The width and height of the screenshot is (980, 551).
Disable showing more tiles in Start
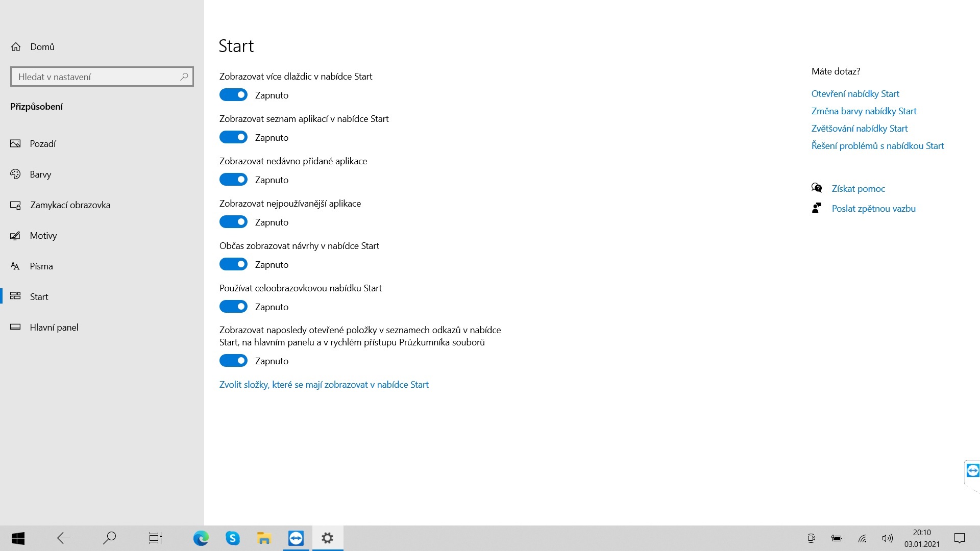coord(233,95)
